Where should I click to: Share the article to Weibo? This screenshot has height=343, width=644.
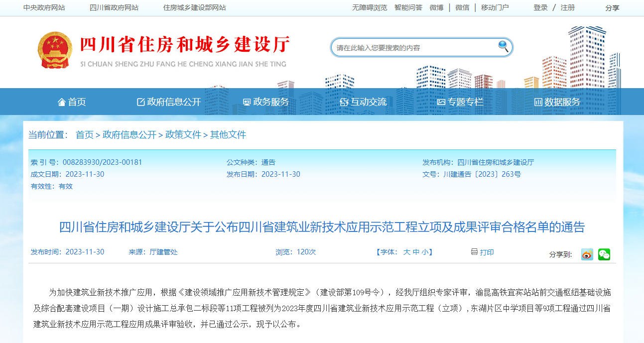click(586, 254)
